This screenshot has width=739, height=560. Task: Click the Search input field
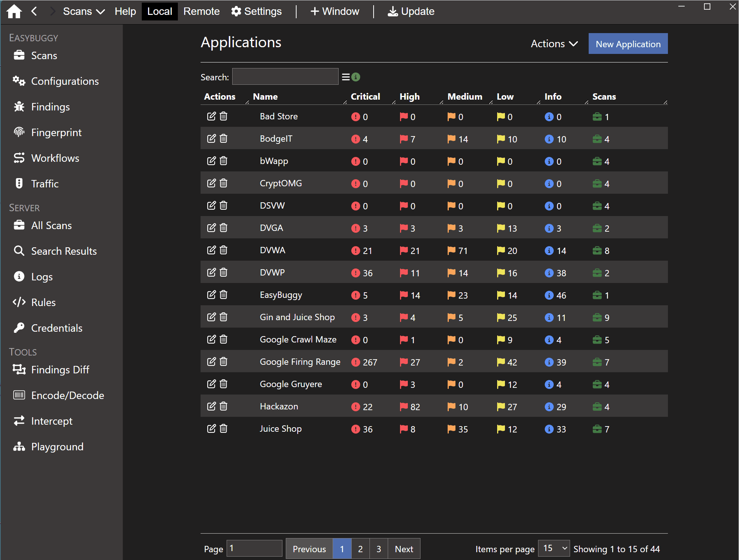pyautogui.click(x=285, y=77)
